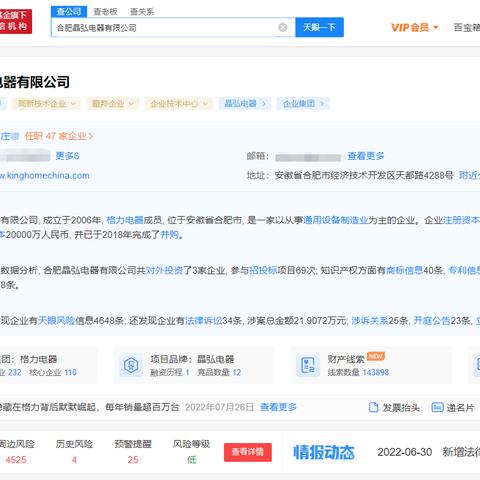Click the 情报动态 heading
The width and height of the screenshot is (480, 480).
[x=324, y=452]
